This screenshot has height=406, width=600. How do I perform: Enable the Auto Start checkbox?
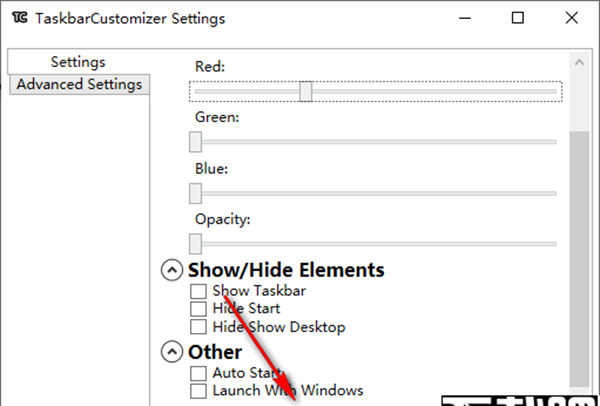click(x=198, y=373)
